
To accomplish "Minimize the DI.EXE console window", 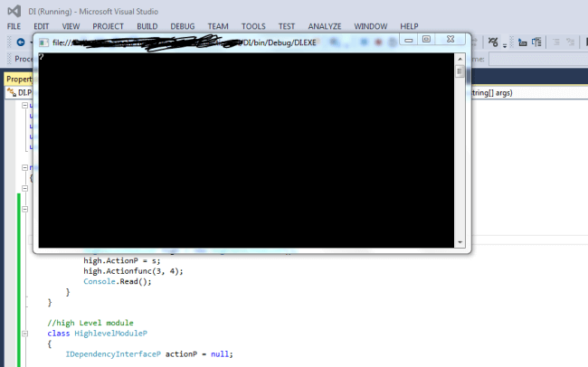I will 409,40.
